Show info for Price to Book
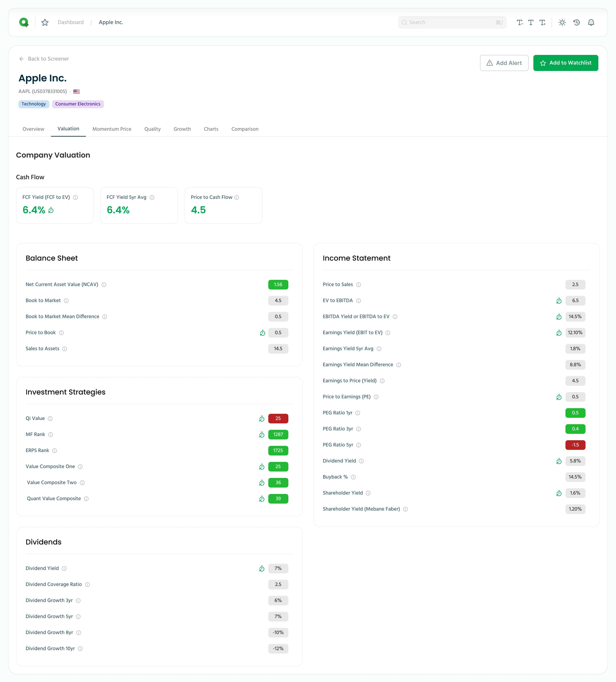This screenshot has width=616, height=682. 61,333
